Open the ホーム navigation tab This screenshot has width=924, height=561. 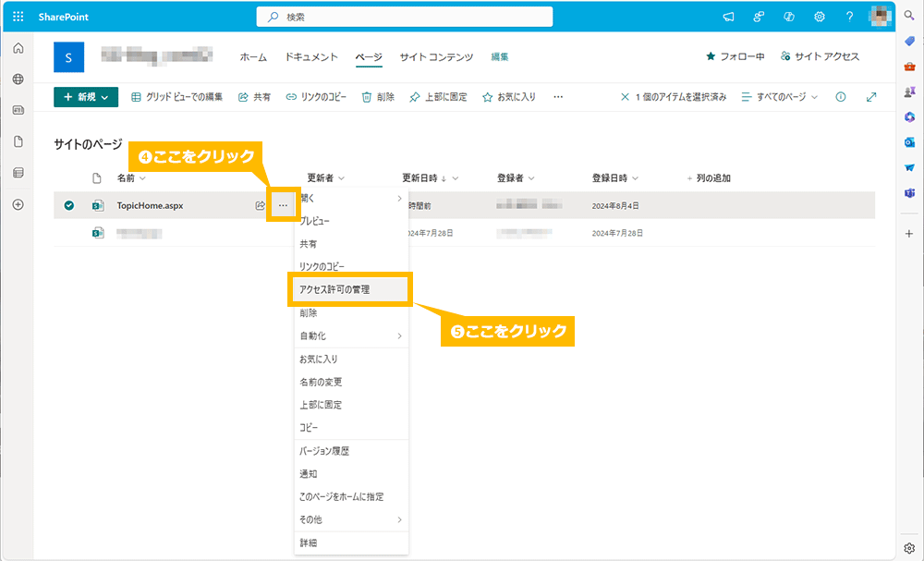pyautogui.click(x=253, y=56)
